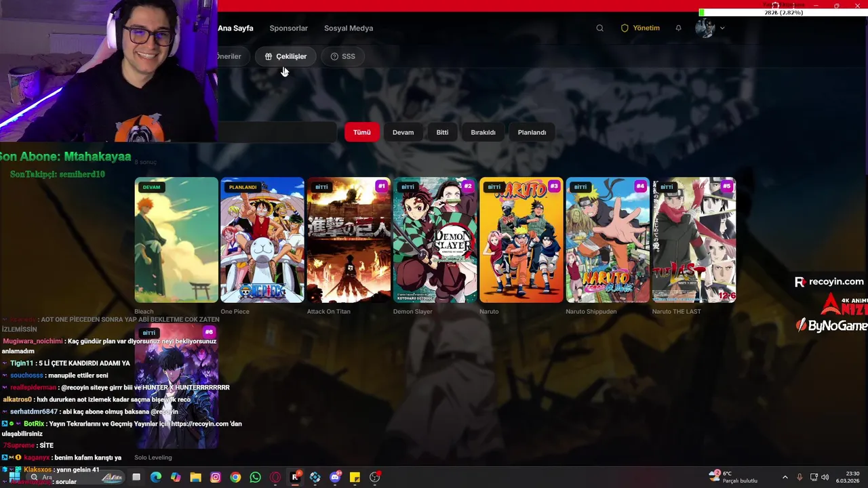Filter list by Bırakıldı
Screen dimensions: 868x488
484,132
